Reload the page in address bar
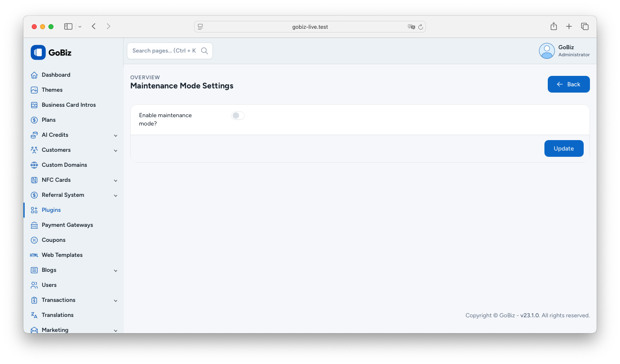Screen dimensions: 620x364 point(420,27)
